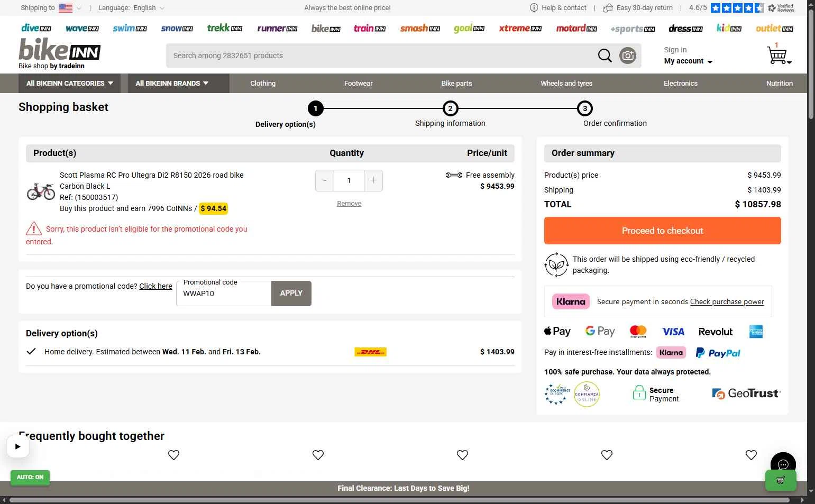Screen dimensions: 815x504
Task: Click the Promotional code input field
Action: pyautogui.click(x=224, y=294)
